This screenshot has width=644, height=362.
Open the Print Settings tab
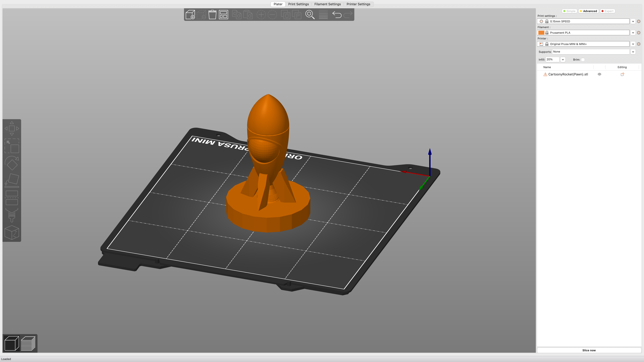pos(298,4)
